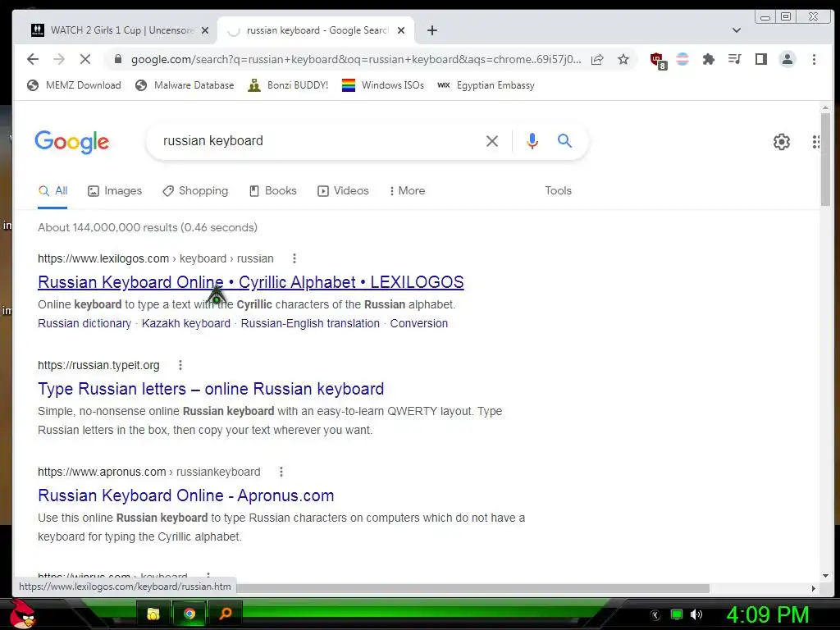This screenshot has width=840, height=630.
Task: Open the Google apps grid
Action: (x=816, y=142)
